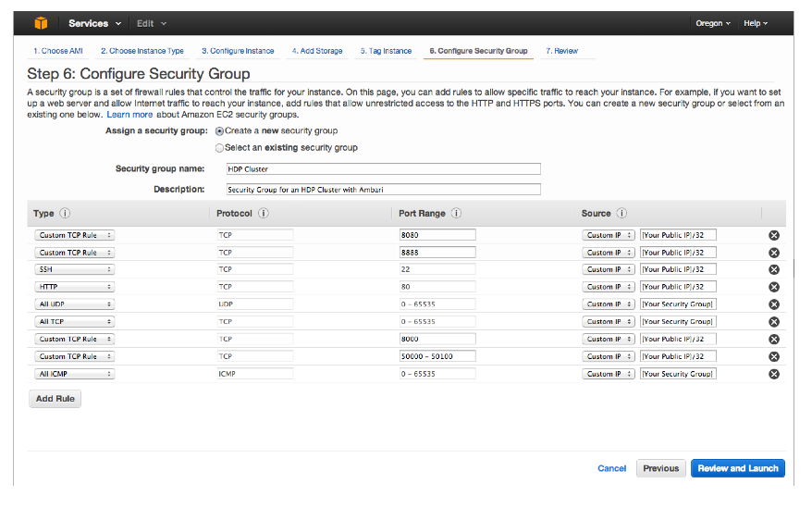Remove the port 8888 rule
812x508 pixels.
pyautogui.click(x=774, y=253)
